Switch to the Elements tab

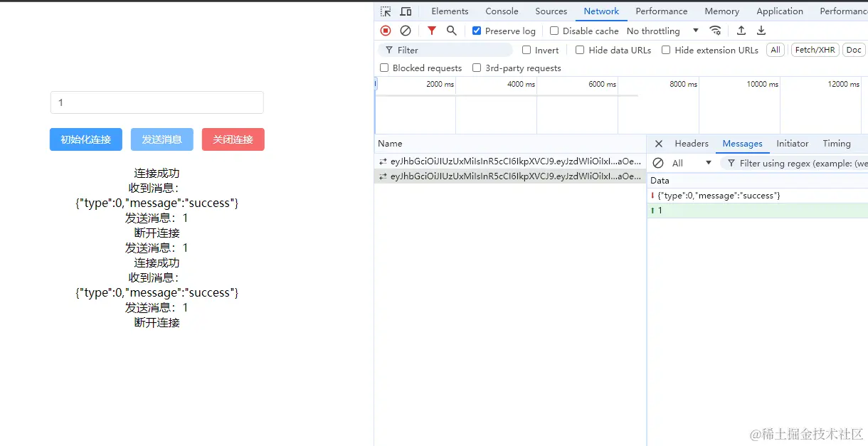coord(450,11)
